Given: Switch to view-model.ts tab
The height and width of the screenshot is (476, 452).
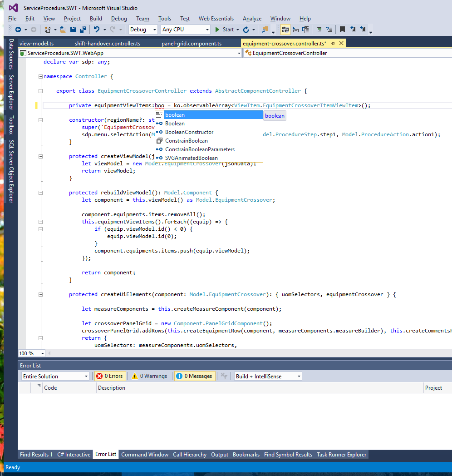Looking at the screenshot, I should (x=36, y=44).
